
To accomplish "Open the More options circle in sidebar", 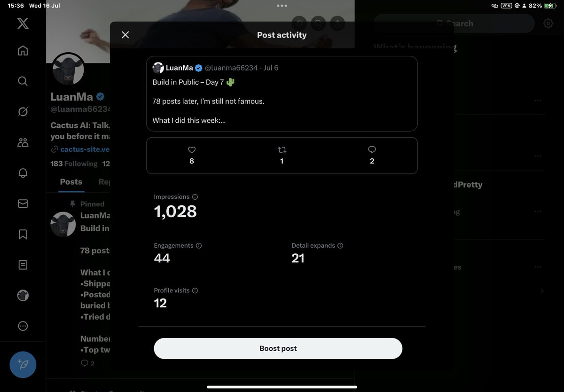I will click(23, 326).
